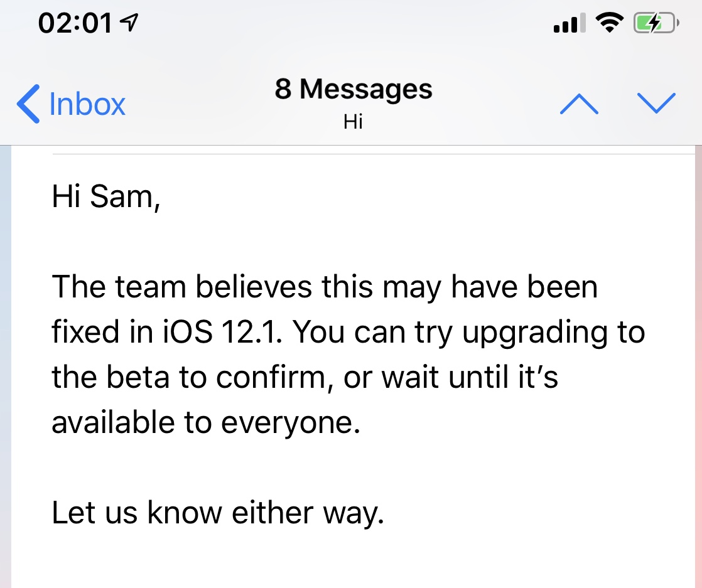
Task: Tap the 8 Messages thread title
Action: point(354,88)
